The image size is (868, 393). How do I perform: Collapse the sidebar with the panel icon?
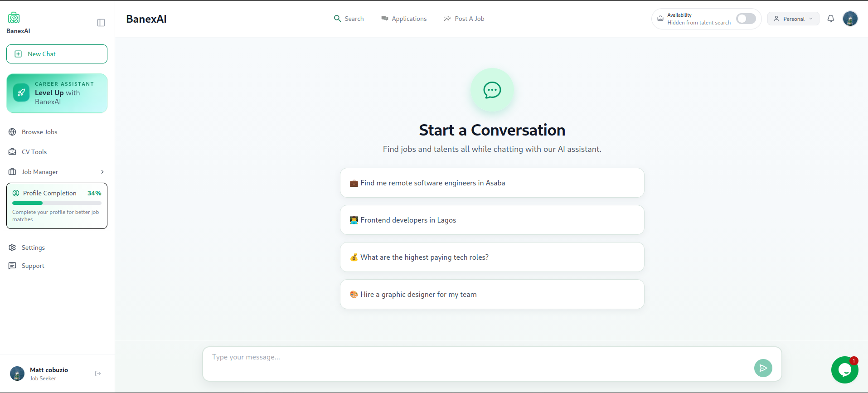[x=101, y=23]
